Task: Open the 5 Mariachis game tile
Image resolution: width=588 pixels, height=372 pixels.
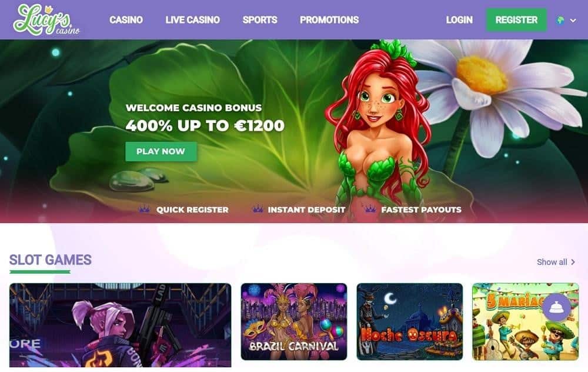Action: click(525, 322)
